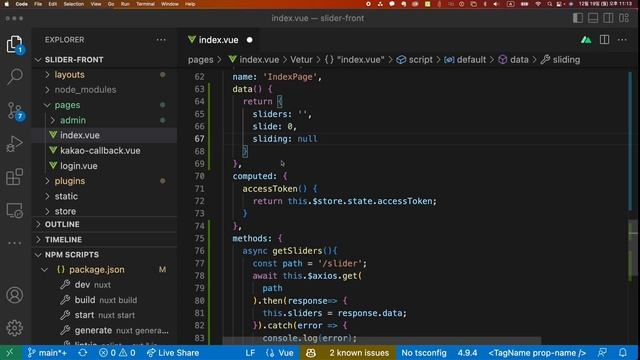Change LF end of line sequence
Viewport: 640px width, 360px height.
[250, 353]
